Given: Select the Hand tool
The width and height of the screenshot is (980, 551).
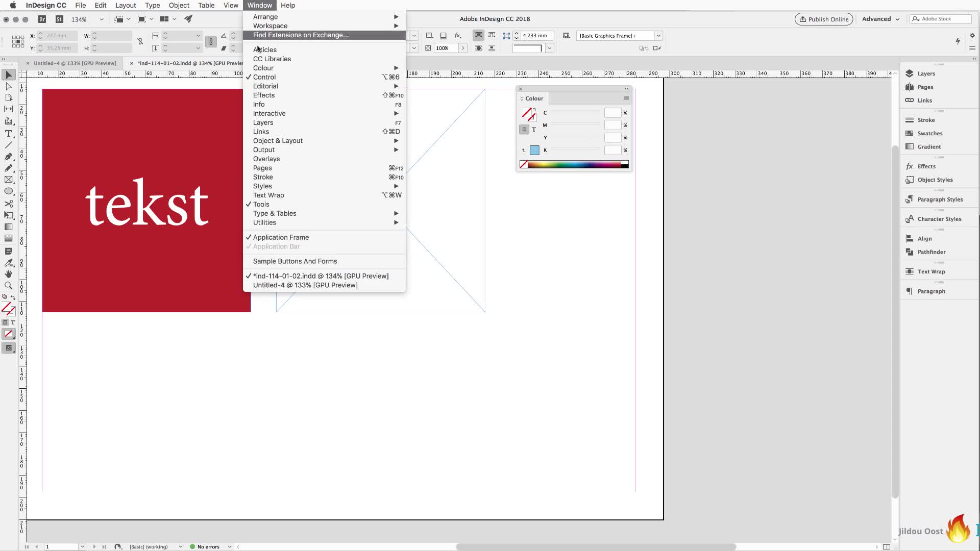Looking at the screenshot, I should point(9,274).
